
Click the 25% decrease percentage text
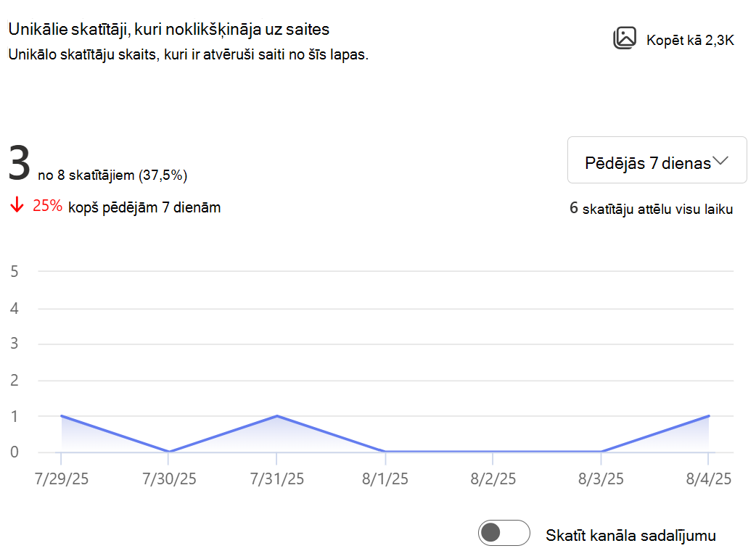point(47,206)
